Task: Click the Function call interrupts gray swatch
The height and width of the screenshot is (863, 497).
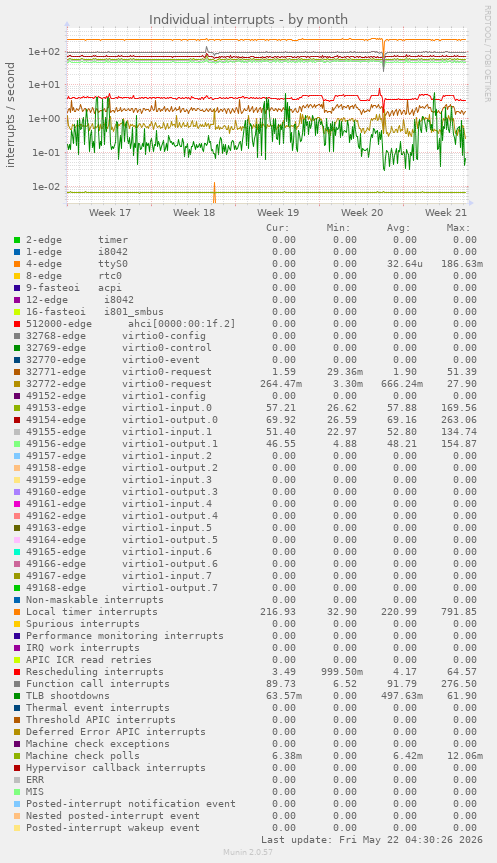Action: click(x=17, y=684)
